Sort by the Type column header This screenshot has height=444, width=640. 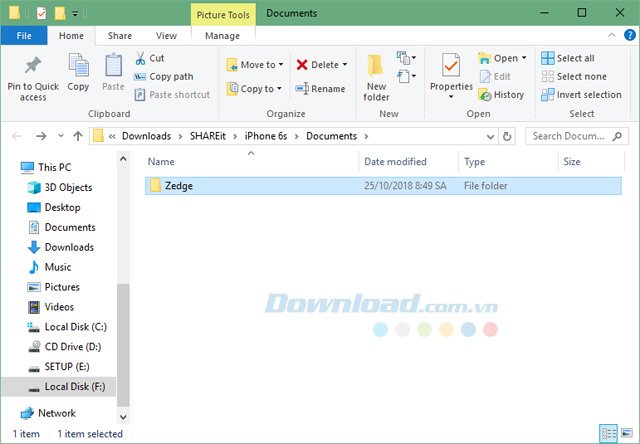pos(509,162)
